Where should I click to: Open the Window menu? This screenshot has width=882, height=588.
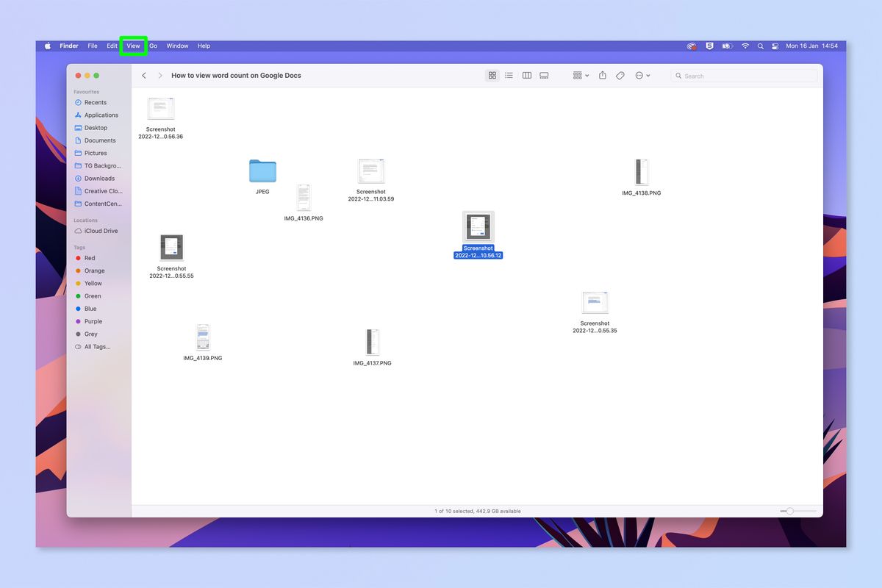[x=177, y=46]
